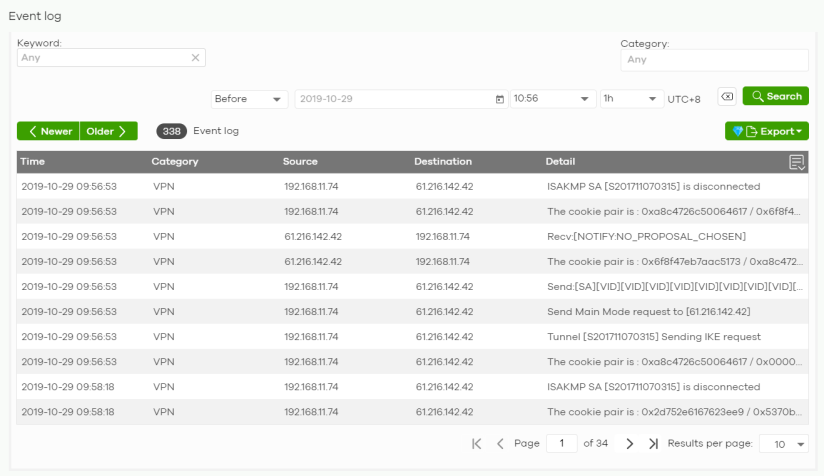Go to the previous page arrow
Screen dimensions: 824x476
500,444
